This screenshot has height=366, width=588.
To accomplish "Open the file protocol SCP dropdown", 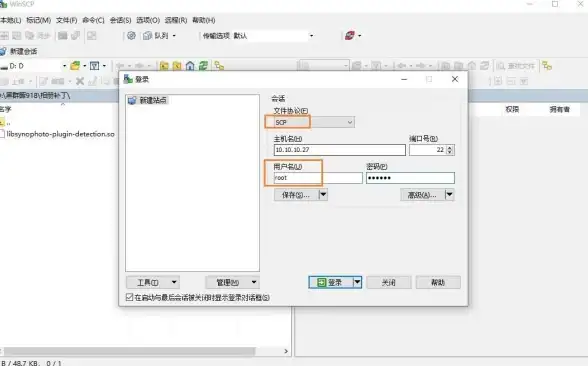I will coord(314,122).
